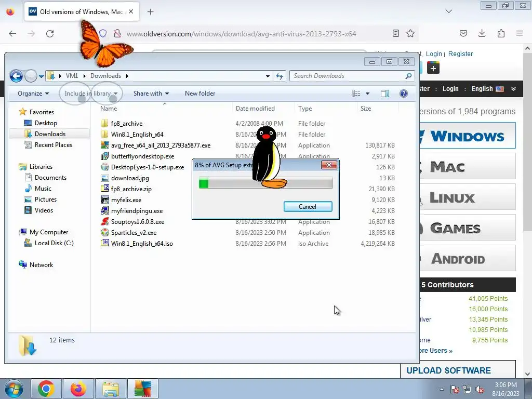Image resolution: width=532 pixels, height=399 pixels.
Task: Click the Explorer refresh address button
Action: [280, 76]
